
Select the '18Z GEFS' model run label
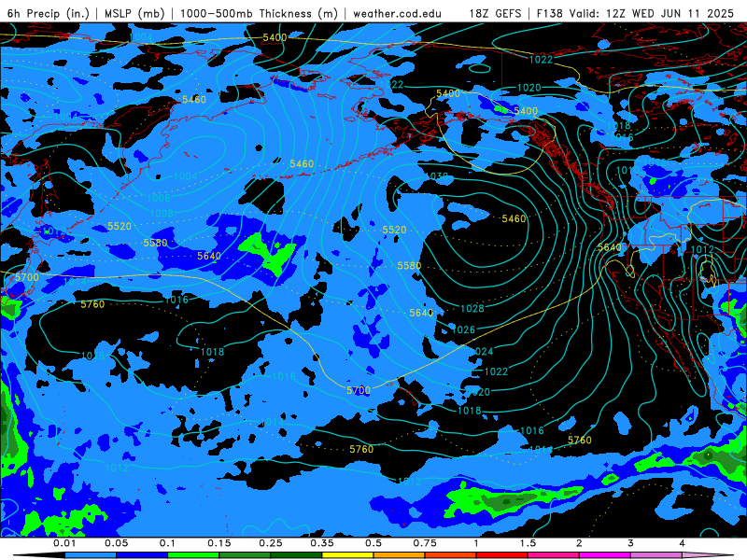(495, 13)
